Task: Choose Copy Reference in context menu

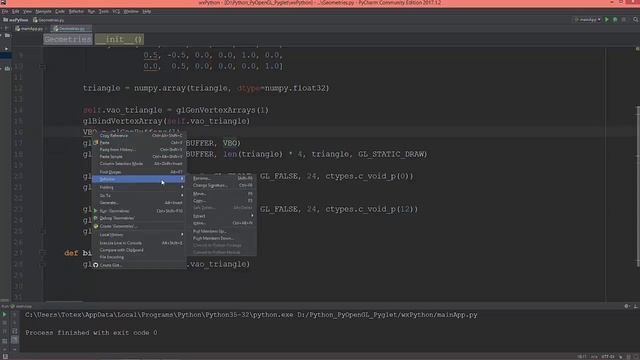Action: [139, 136]
